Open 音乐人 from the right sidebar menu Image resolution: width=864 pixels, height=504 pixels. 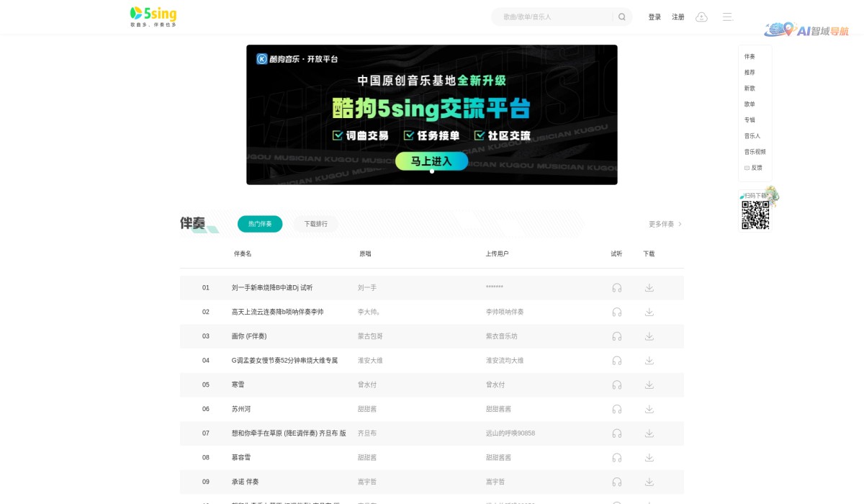coord(751,135)
